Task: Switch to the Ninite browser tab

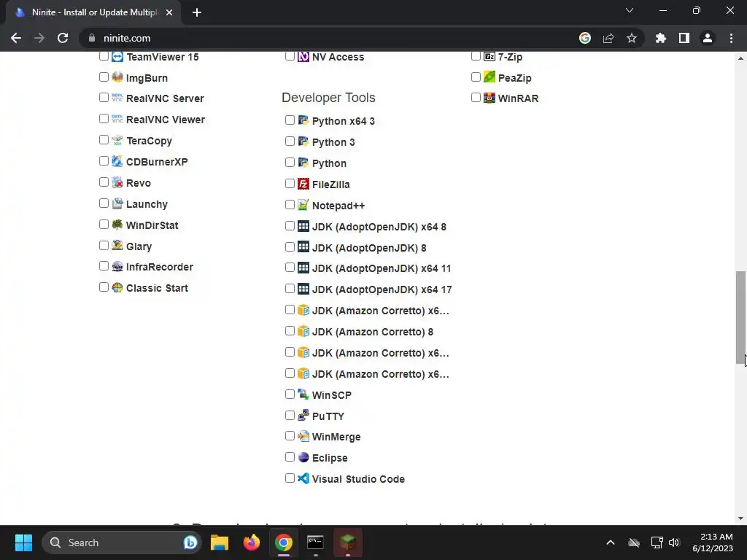Action: tap(93, 12)
